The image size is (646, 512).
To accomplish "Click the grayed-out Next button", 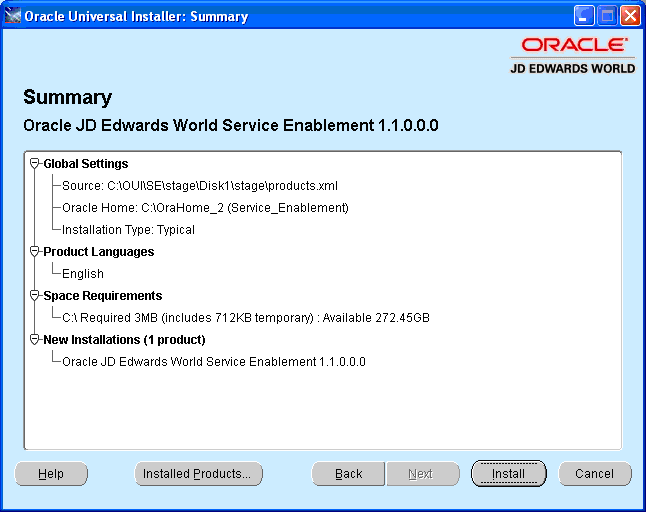I will (422, 474).
